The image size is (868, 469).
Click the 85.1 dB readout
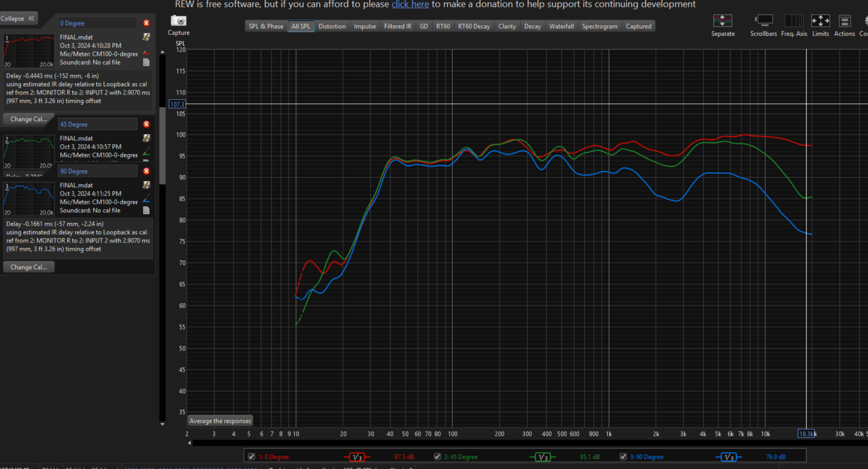click(590, 457)
